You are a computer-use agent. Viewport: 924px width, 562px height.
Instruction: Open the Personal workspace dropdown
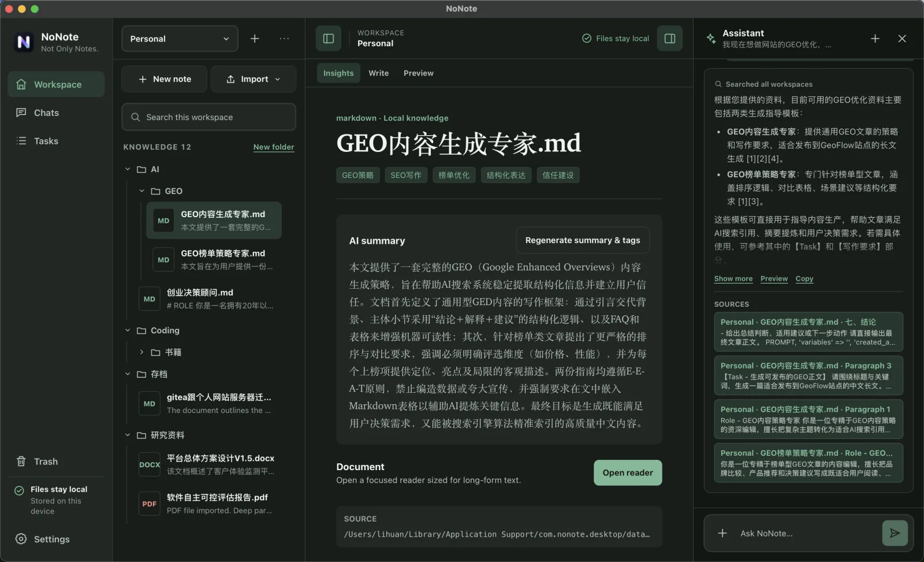coord(180,39)
